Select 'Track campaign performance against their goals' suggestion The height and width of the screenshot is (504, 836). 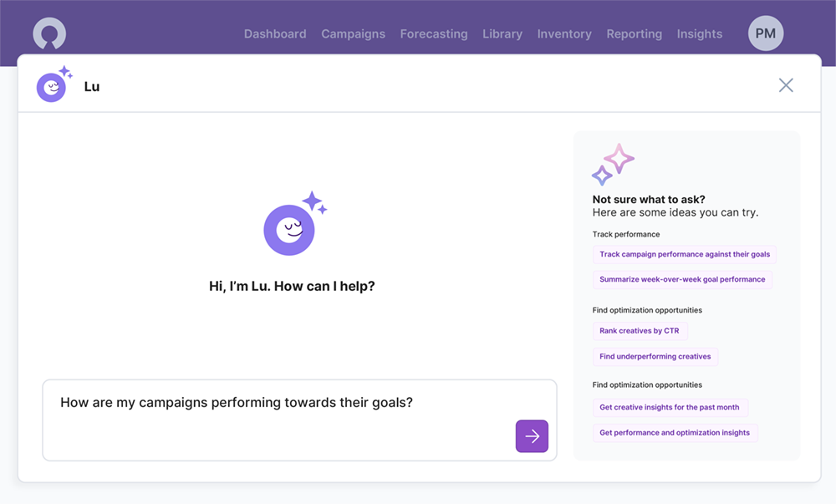coord(685,254)
